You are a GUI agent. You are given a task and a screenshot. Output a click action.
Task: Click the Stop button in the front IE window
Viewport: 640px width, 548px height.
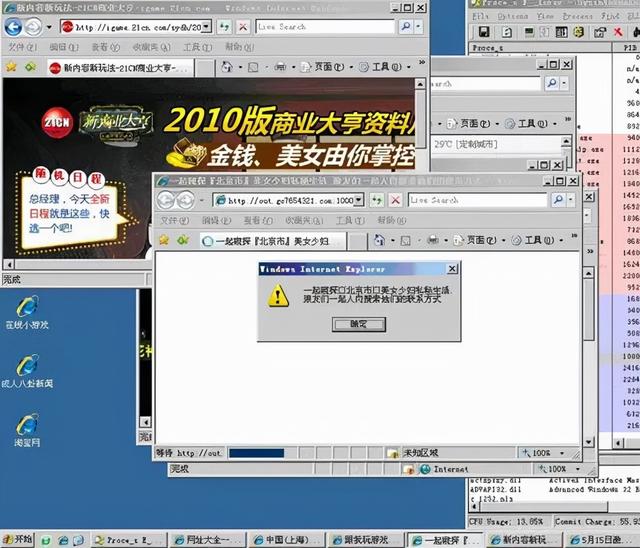tap(396, 200)
